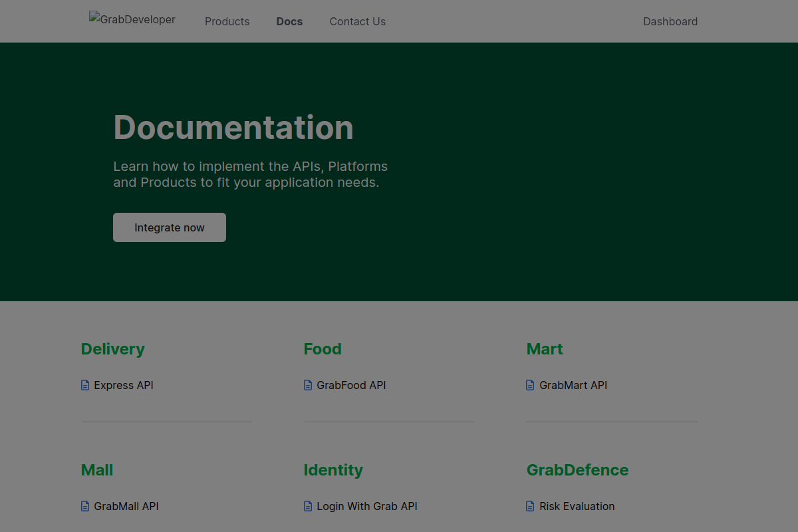
Task: Click document icon beside GrabMall API
Action: pyautogui.click(x=85, y=506)
